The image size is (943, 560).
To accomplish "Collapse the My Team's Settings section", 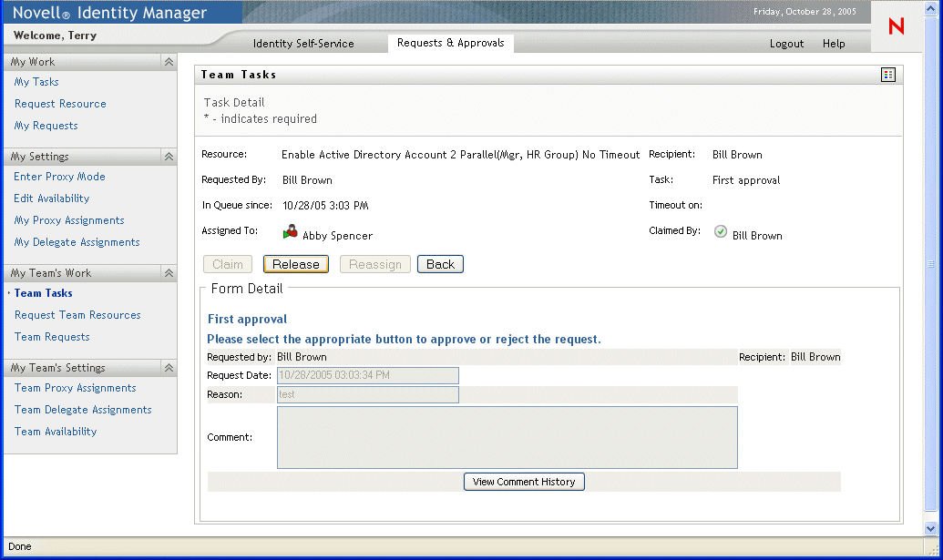I will tap(169, 367).
